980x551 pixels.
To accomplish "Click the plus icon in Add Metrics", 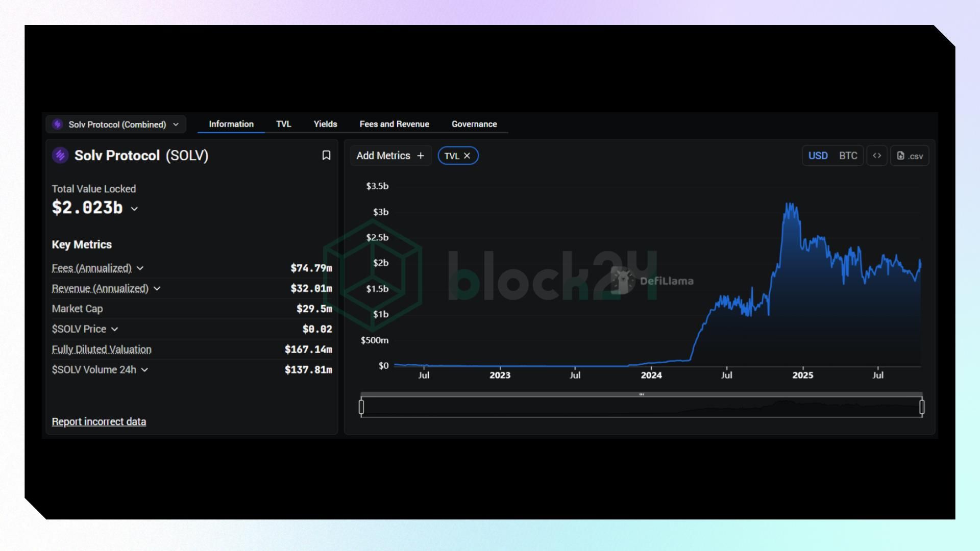I will pos(421,156).
